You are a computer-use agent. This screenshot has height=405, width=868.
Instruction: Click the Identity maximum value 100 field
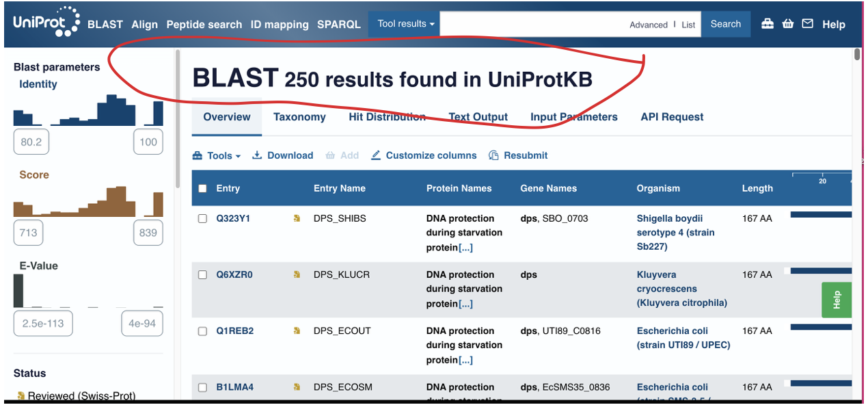148,142
